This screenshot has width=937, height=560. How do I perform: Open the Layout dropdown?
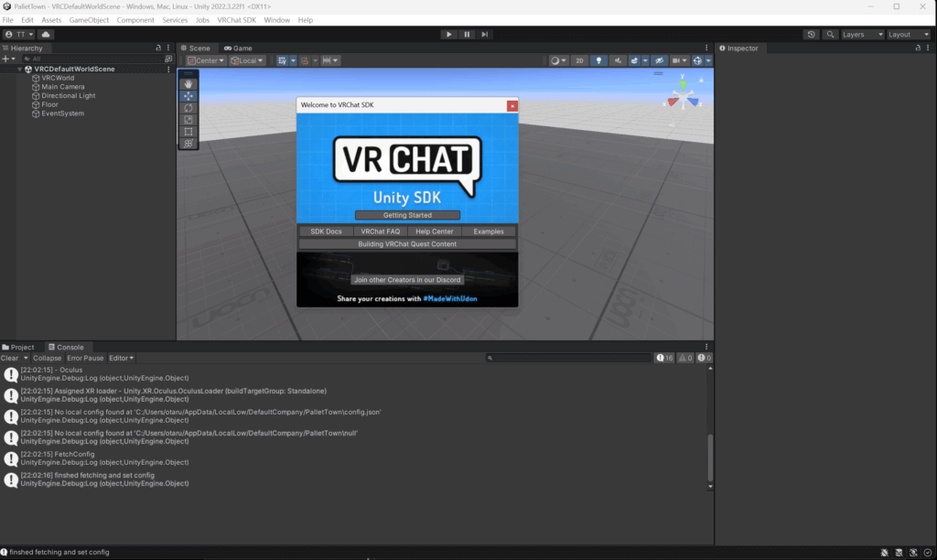coord(909,34)
